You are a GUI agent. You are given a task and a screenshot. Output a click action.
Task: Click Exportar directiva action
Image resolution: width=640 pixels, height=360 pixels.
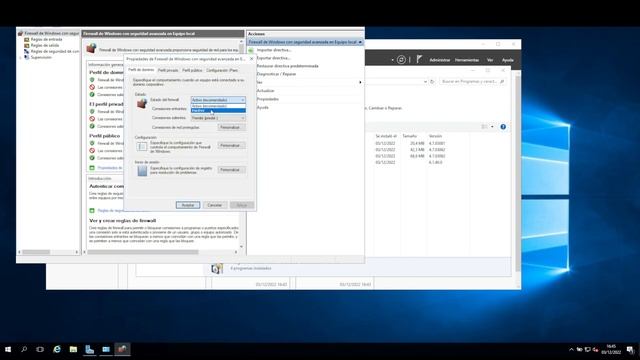point(273,58)
